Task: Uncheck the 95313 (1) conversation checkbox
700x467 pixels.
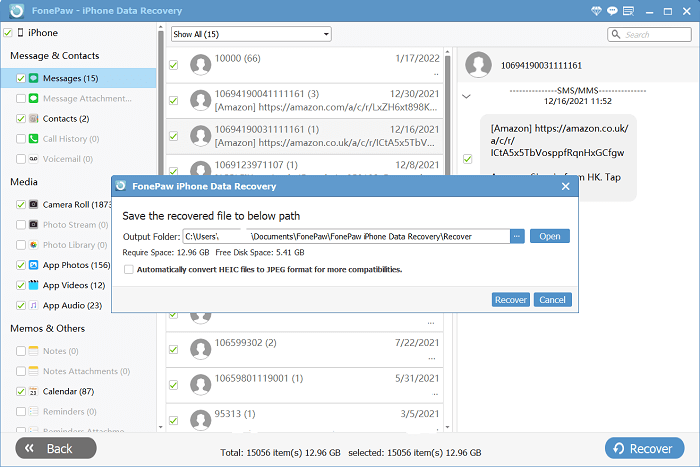Action: click(x=174, y=420)
